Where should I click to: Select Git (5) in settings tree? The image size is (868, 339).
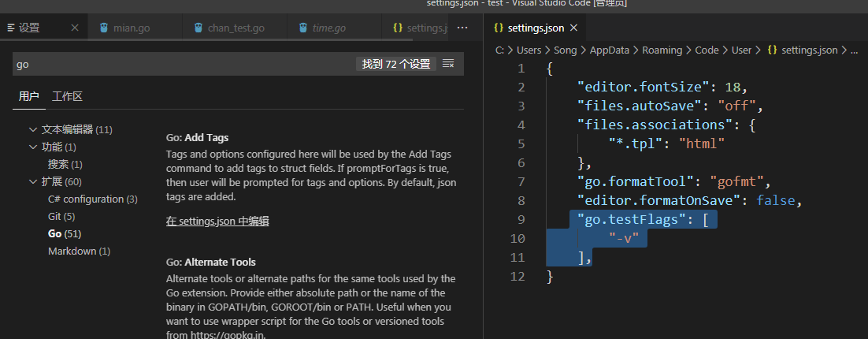click(x=61, y=217)
